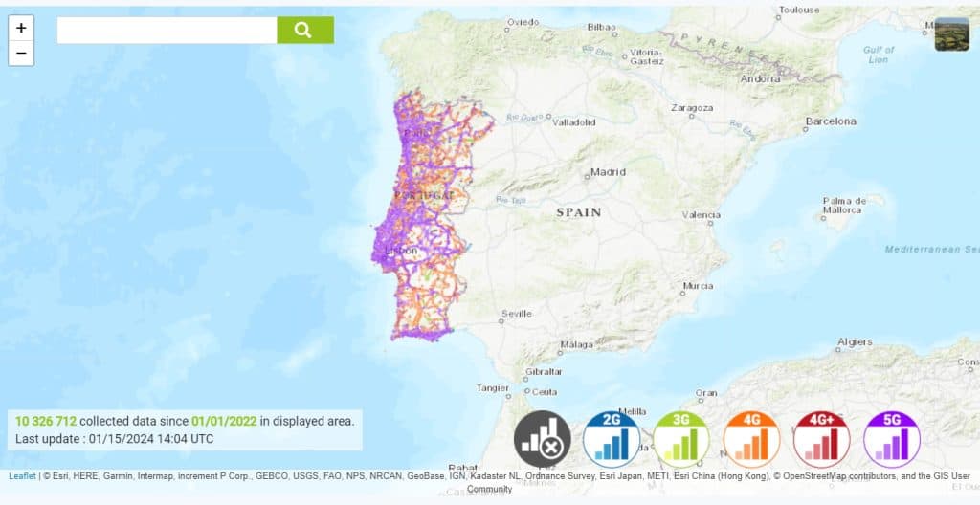The width and height of the screenshot is (980, 505).
Task: Toggle the 2G coverage layer
Action: click(612, 439)
